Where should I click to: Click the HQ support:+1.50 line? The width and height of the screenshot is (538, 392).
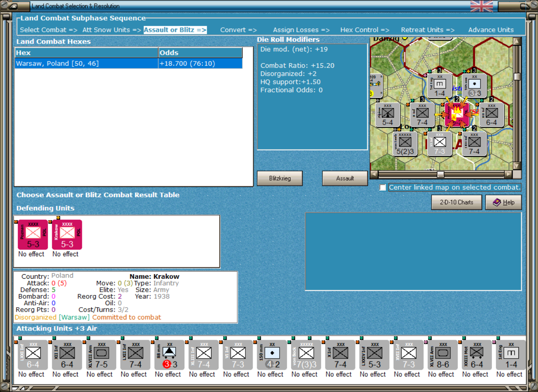tap(290, 82)
